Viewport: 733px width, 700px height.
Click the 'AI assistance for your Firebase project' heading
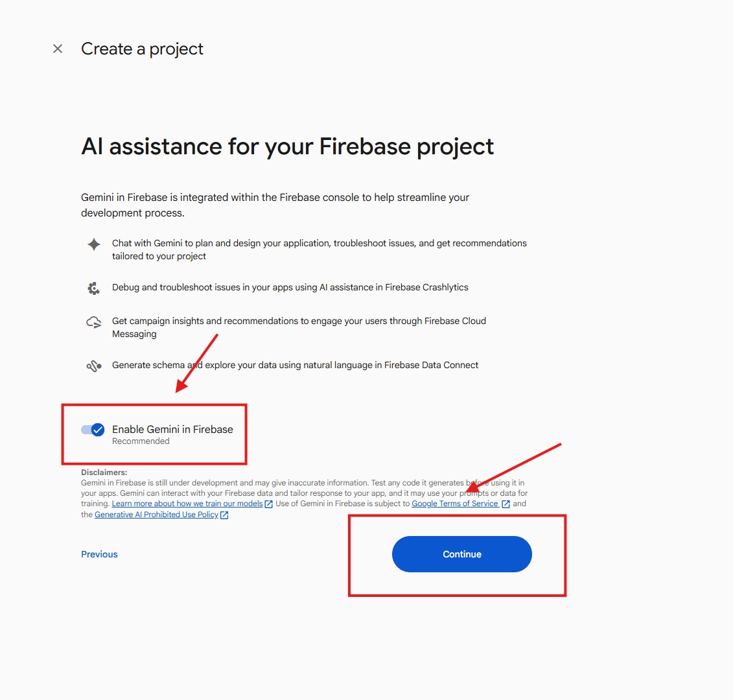coord(287,146)
